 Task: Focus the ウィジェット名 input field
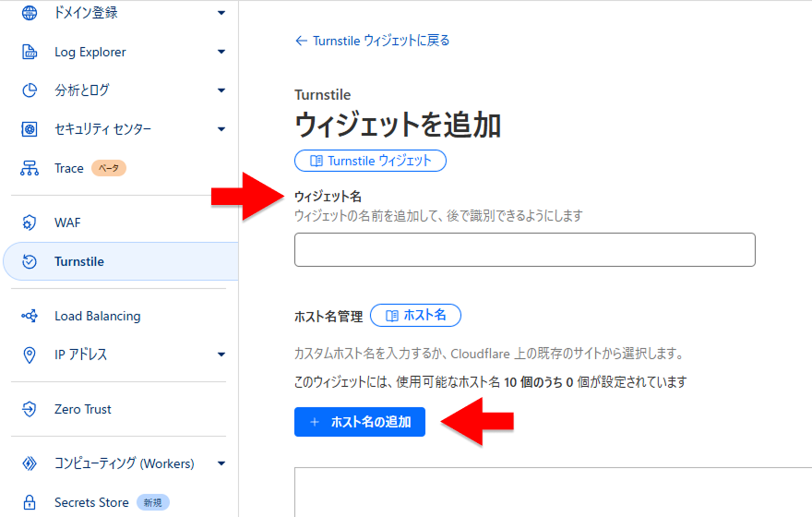tap(525, 249)
